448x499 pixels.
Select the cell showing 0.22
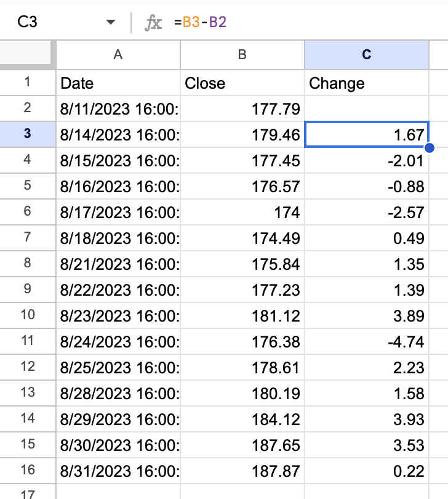pyautogui.click(x=367, y=471)
